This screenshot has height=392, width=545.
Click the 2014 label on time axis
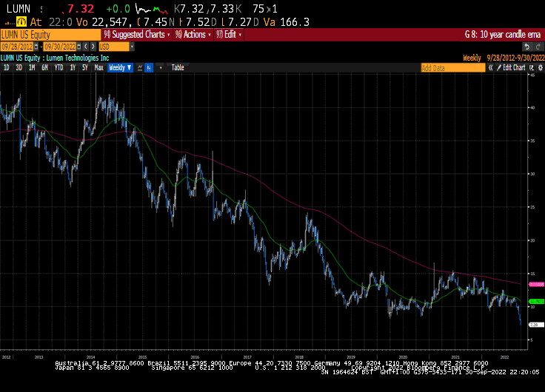(x=91, y=357)
